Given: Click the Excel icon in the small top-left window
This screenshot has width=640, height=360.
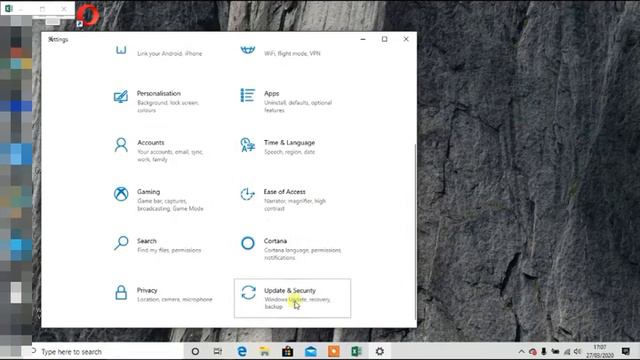Looking at the screenshot, I should [9, 8].
